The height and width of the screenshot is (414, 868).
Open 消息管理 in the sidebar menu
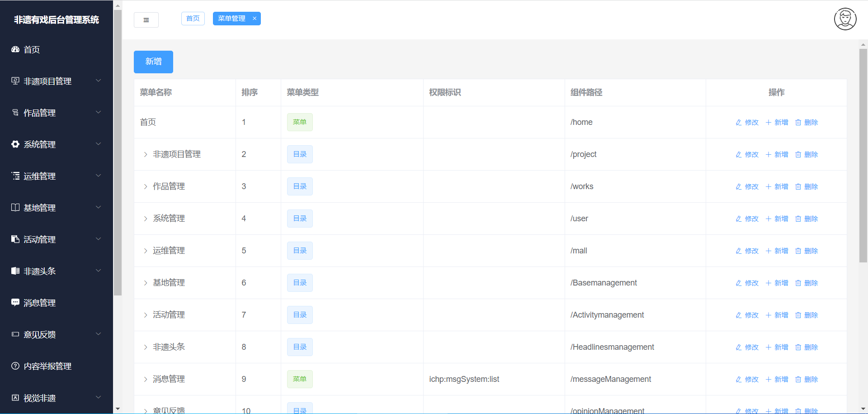pyautogui.click(x=57, y=303)
